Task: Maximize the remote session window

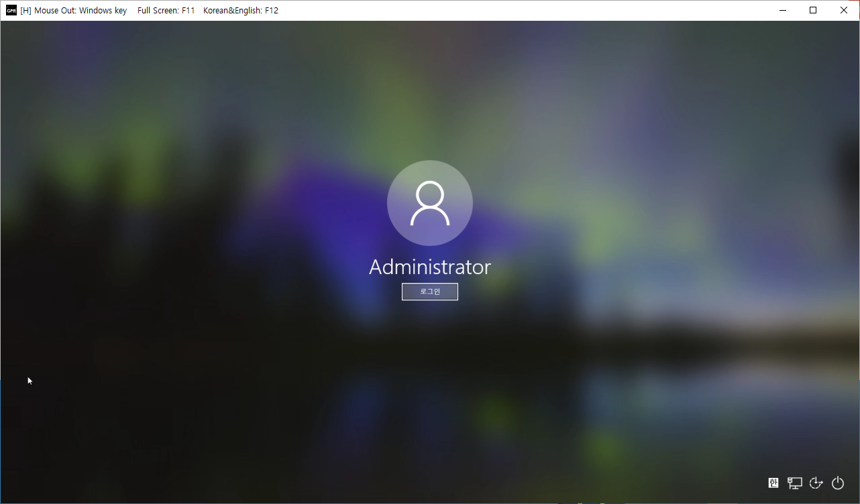Action: [x=813, y=10]
